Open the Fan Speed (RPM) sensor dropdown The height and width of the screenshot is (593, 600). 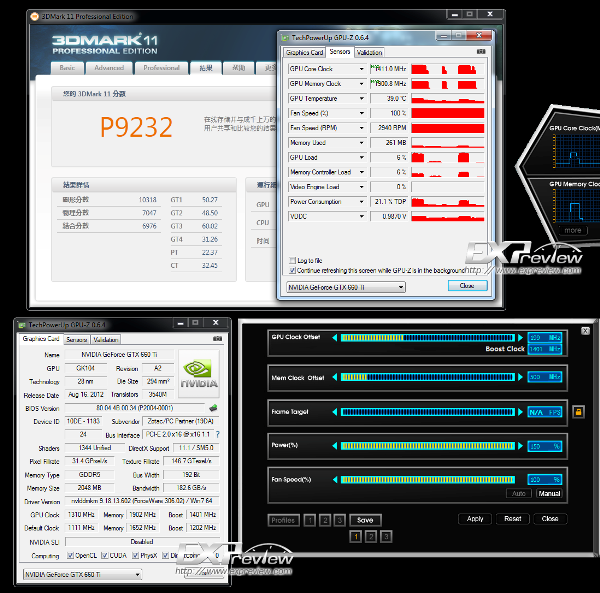coord(361,128)
